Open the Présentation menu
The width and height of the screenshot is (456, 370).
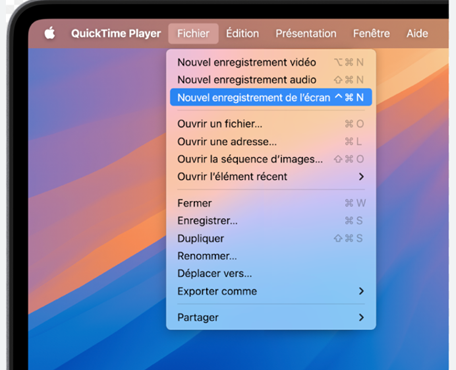click(x=306, y=33)
